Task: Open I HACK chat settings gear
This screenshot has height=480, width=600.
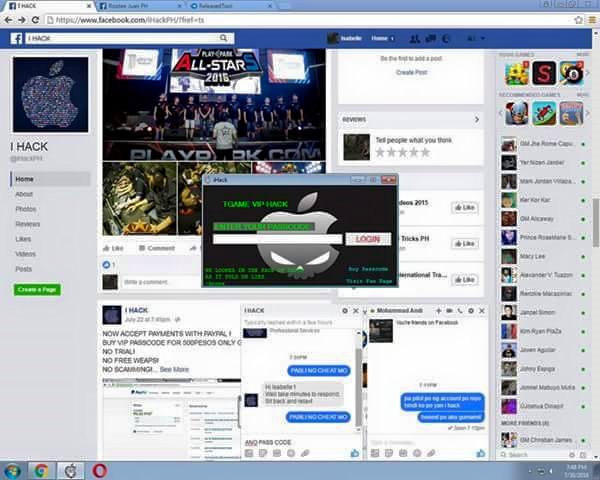Action: click(345, 311)
